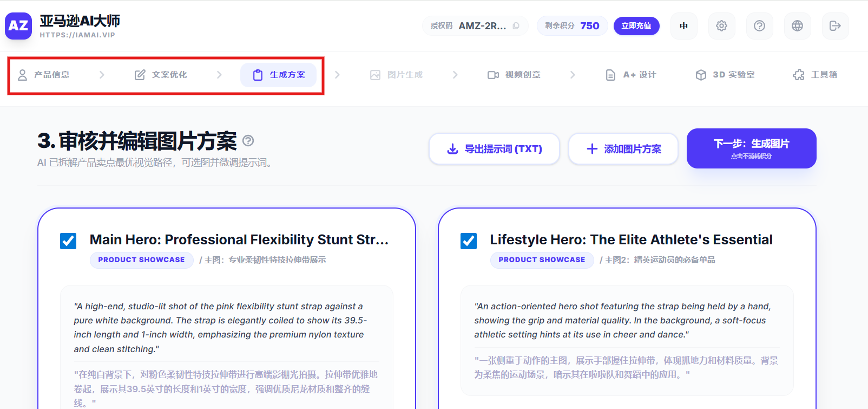Copy the authorization code AMZ-2R

tap(516, 26)
